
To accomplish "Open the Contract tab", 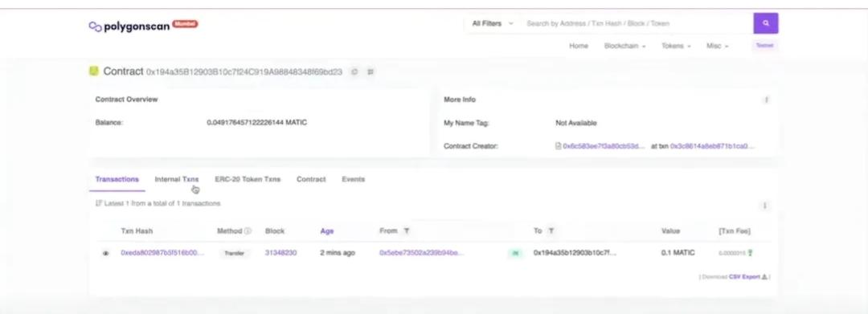I will 311,179.
